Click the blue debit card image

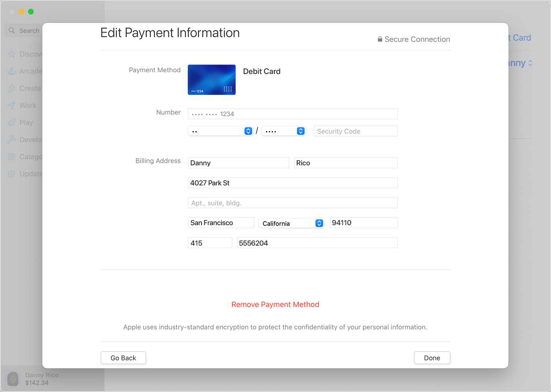click(211, 80)
